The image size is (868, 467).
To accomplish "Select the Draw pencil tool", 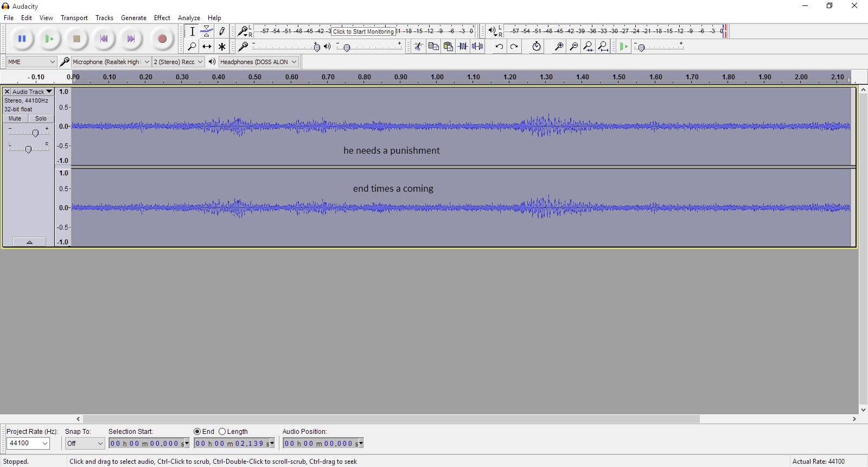I will pyautogui.click(x=222, y=31).
